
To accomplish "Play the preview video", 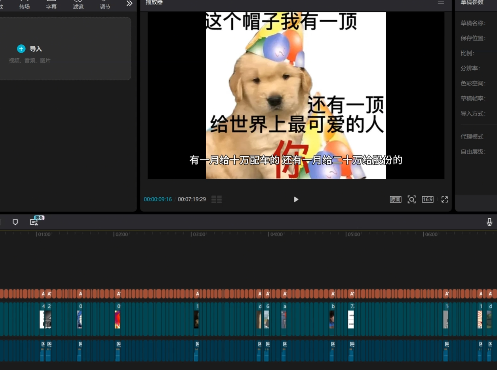I will click(x=296, y=199).
